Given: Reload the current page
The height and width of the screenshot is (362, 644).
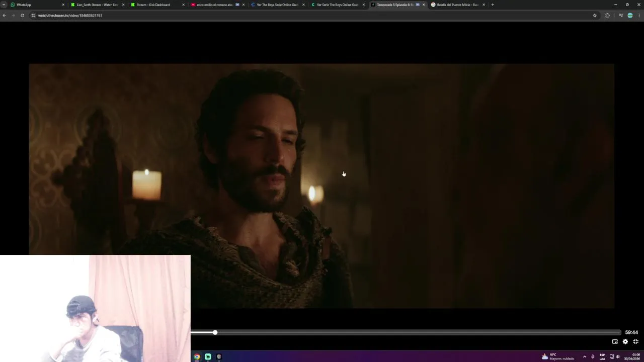Looking at the screenshot, I should coord(22,16).
